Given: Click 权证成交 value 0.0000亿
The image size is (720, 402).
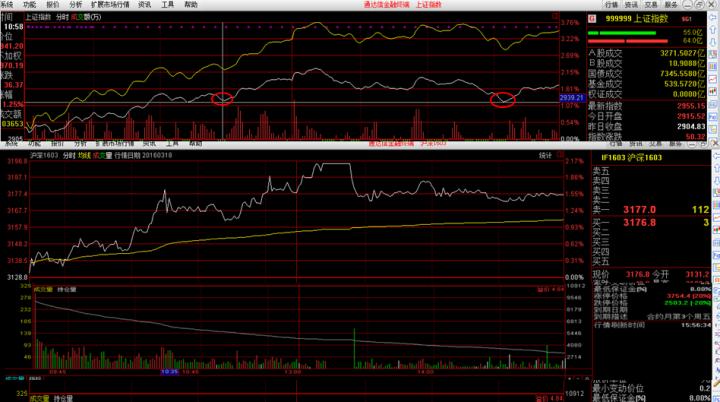Looking at the screenshot, I should (x=688, y=94).
